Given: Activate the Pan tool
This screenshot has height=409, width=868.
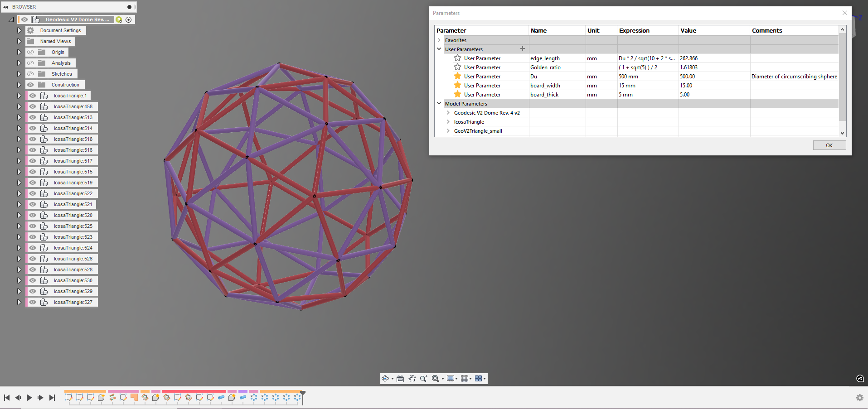Looking at the screenshot, I should pos(412,379).
